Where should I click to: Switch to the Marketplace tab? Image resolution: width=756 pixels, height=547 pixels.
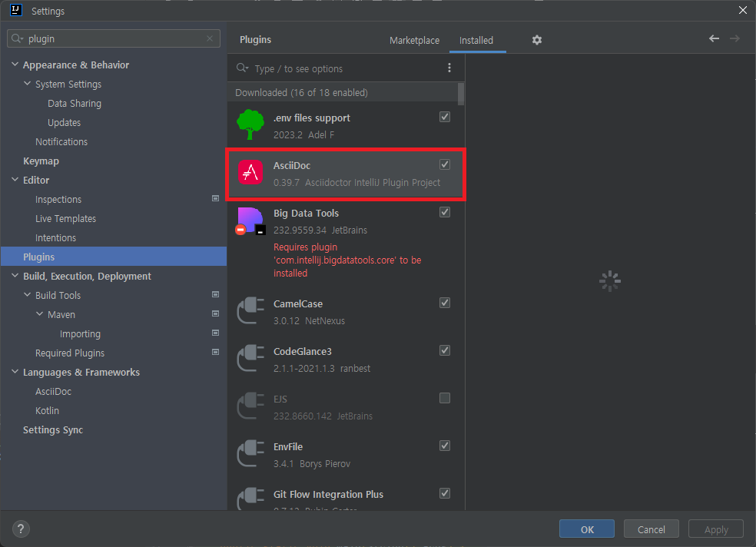click(414, 41)
